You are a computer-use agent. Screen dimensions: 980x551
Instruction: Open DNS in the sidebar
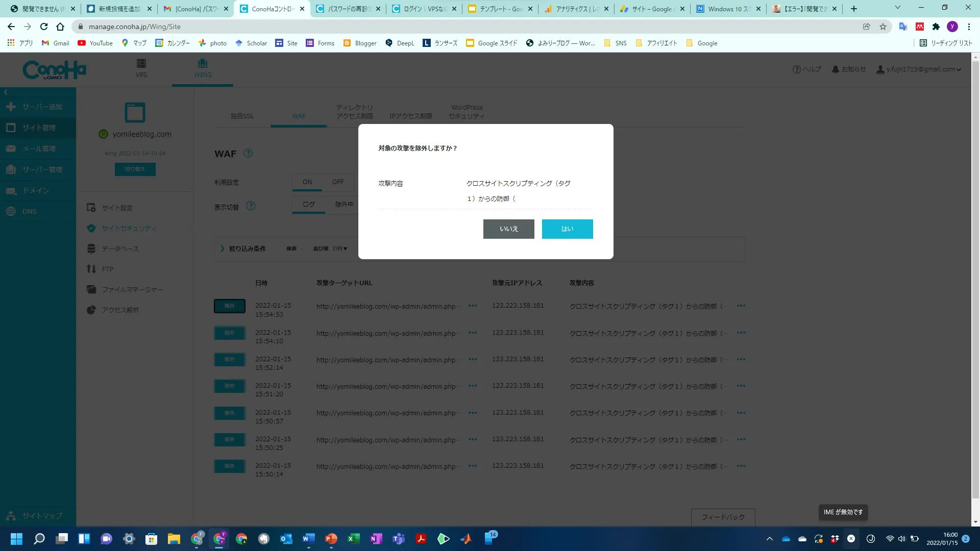(x=38, y=211)
